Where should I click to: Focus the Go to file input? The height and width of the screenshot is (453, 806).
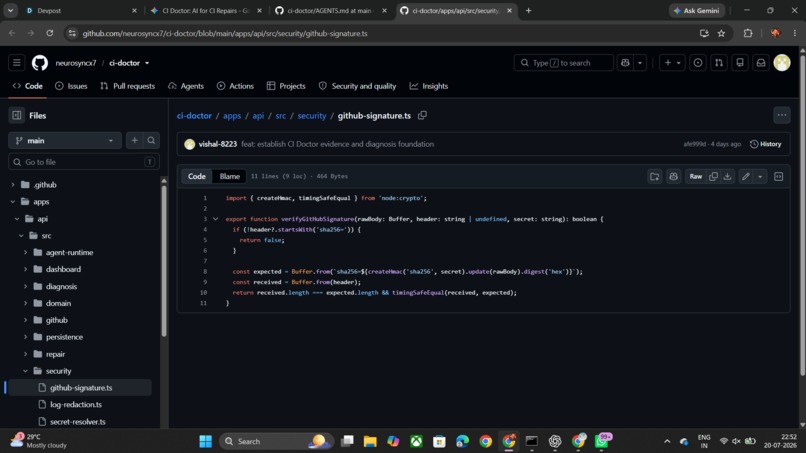tap(84, 162)
